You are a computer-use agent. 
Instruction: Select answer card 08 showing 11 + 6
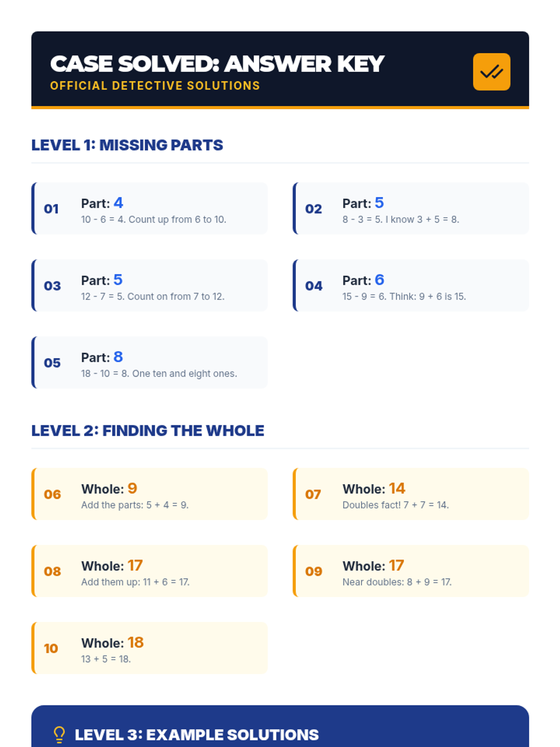click(x=150, y=571)
